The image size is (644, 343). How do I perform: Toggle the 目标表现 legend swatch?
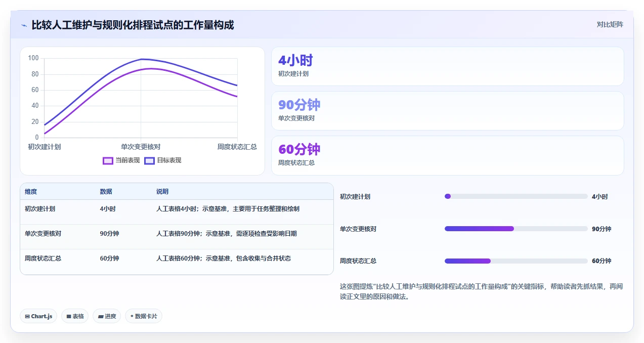[149, 160]
